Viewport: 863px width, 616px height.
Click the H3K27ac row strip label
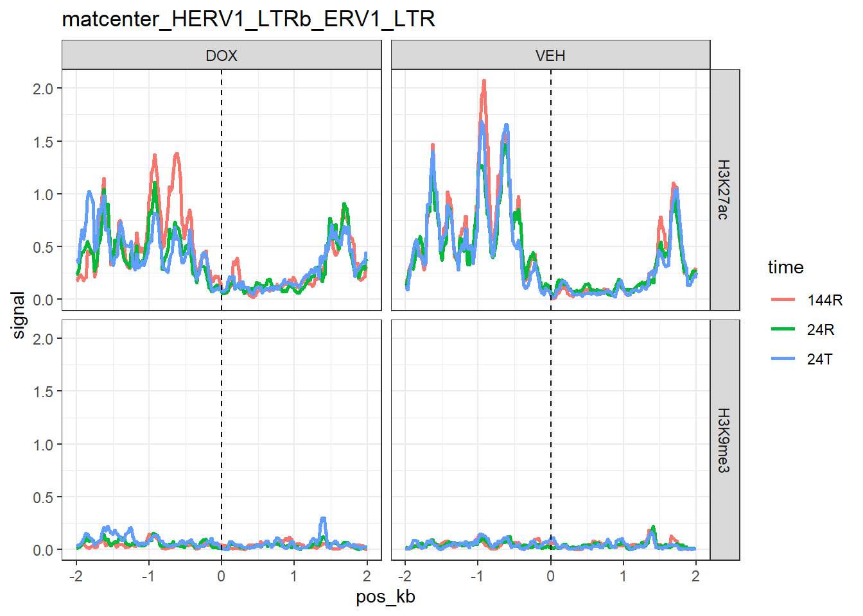[x=724, y=190]
